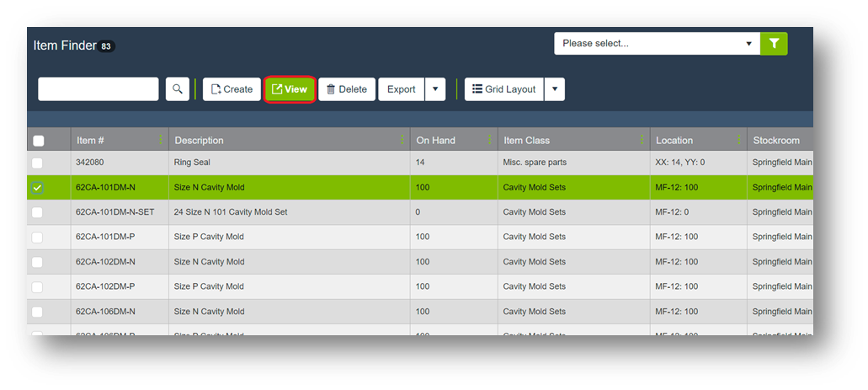Open column menu dots for On Hand
This screenshot has width=868, height=390.
(489, 140)
